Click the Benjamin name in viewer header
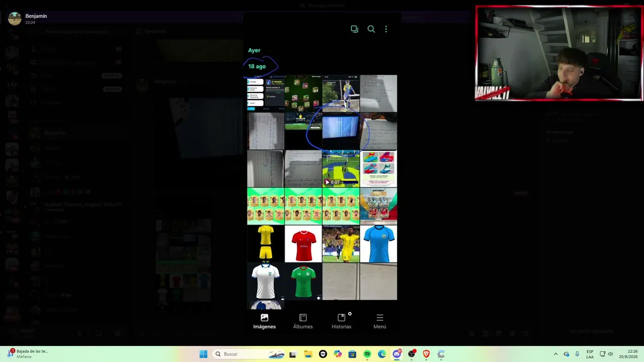The height and width of the screenshot is (362, 644). [x=36, y=16]
